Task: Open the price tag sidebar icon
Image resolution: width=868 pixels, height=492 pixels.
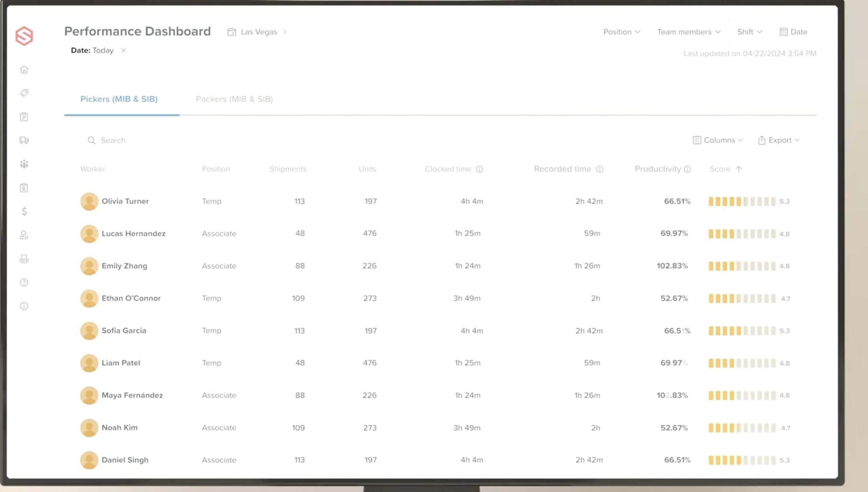Action: click(24, 93)
